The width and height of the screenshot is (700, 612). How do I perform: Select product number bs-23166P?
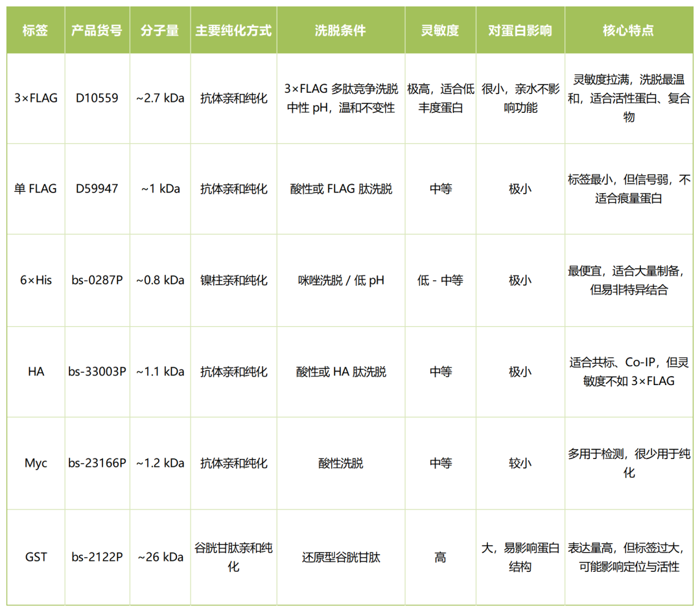pyautogui.click(x=97, y=464)
